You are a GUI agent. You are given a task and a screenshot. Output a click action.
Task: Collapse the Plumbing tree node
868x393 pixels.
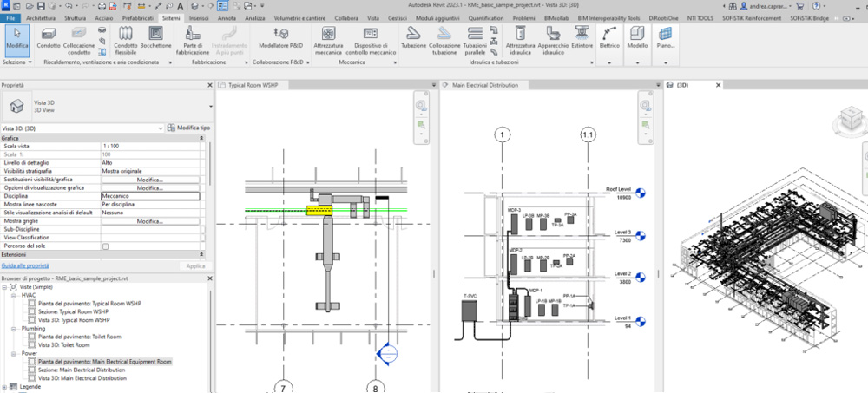click(x=13, y=329)
